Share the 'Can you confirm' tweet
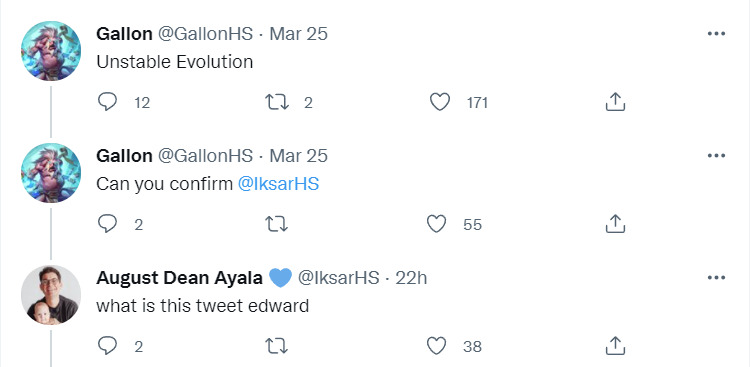The width and height of the screenshot is (750, 367). click(615, 224)
